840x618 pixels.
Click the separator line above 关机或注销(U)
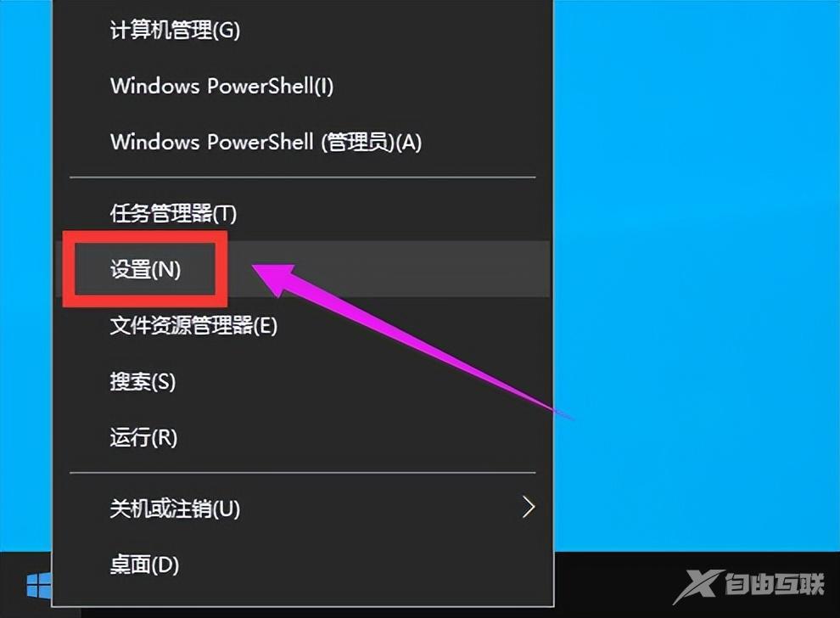(303, 473)
